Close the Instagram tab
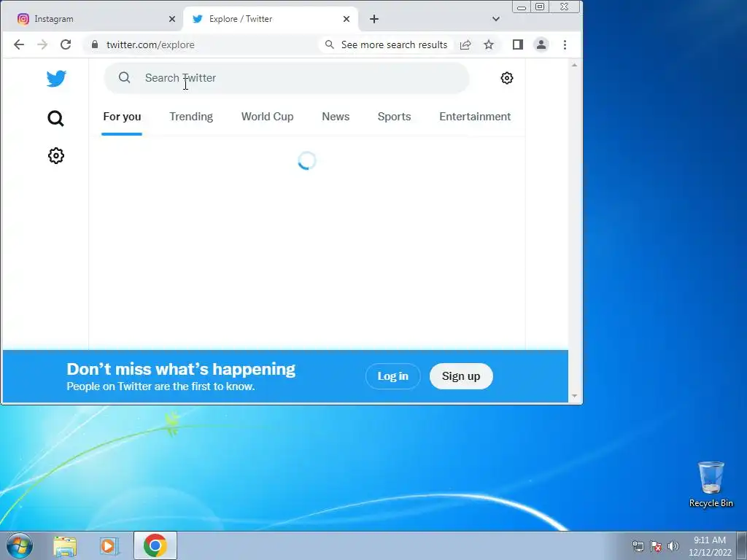The height and width of the screenshot is (560, 747). 172,19
